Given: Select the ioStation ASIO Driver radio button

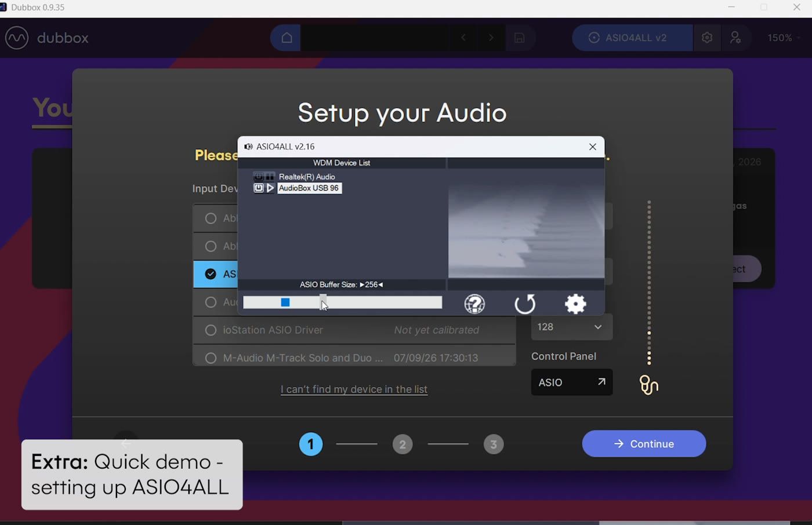Looking at the screenshot, I should (x=211, y=330).
